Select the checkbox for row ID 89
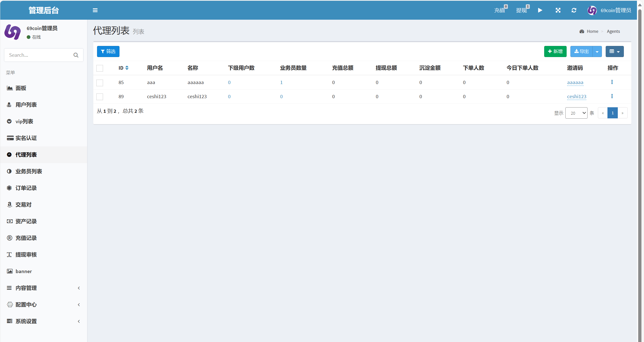Image resolution: width=644 pixels, height=342 pixels. point(100,97)
